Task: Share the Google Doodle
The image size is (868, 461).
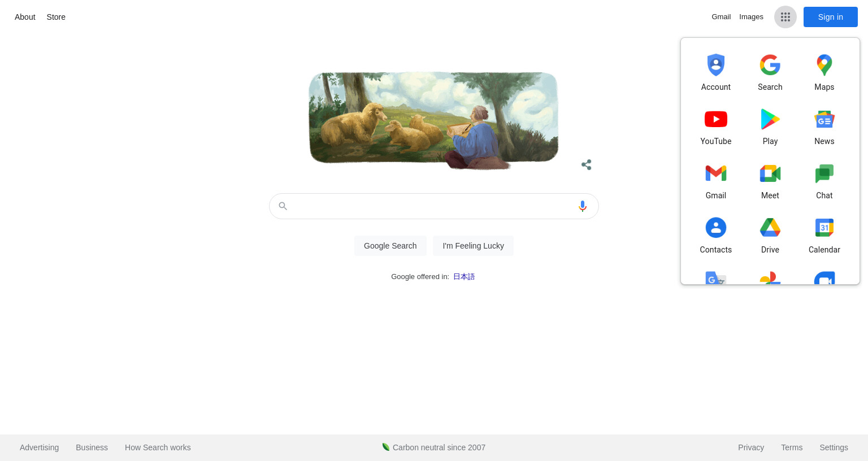Action: point(587,165)
